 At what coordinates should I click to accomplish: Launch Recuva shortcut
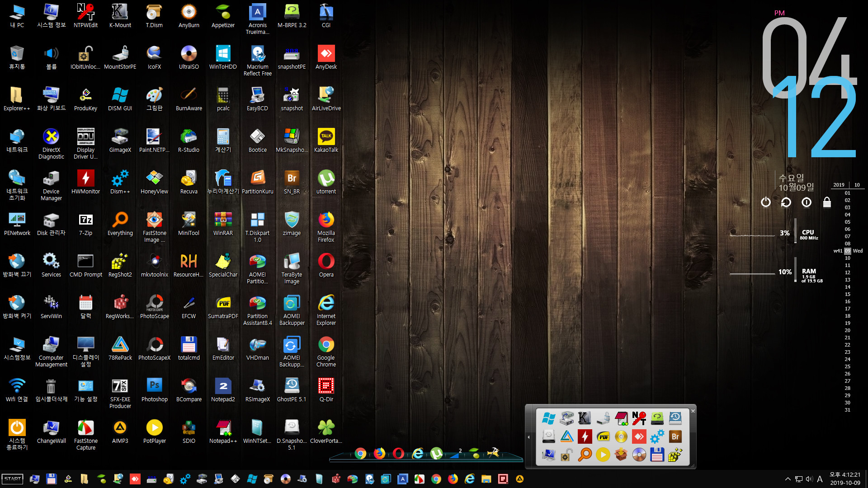[189, 182]
